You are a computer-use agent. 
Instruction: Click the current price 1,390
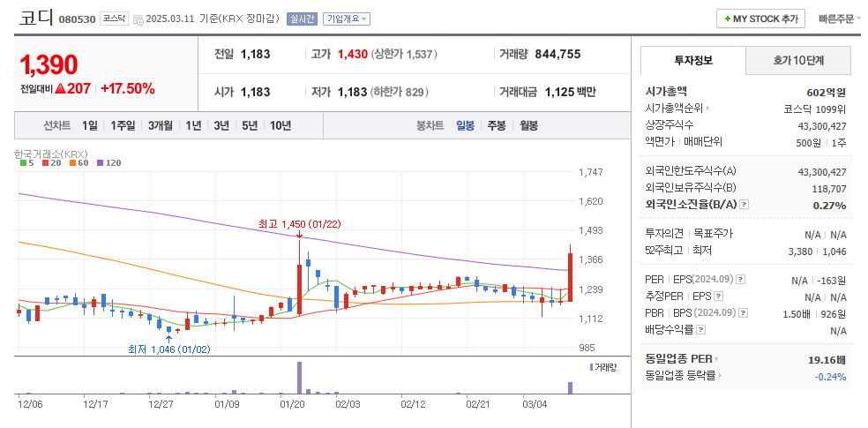49,65
